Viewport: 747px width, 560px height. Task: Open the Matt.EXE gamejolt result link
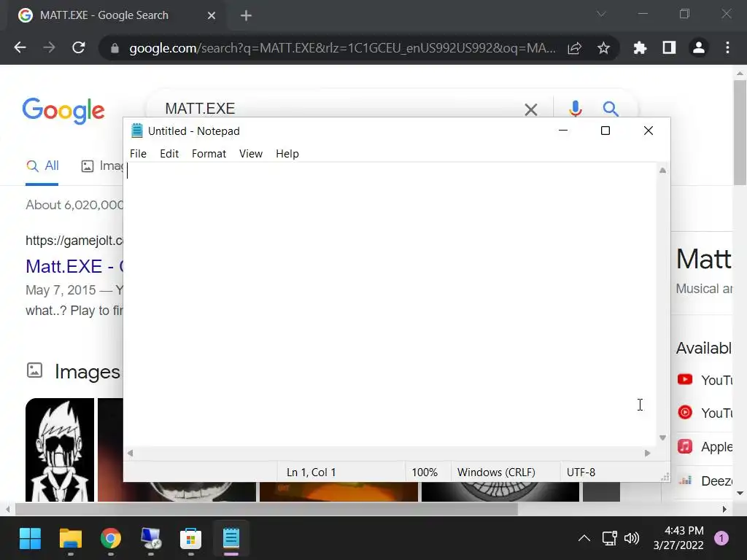point(74,266)
